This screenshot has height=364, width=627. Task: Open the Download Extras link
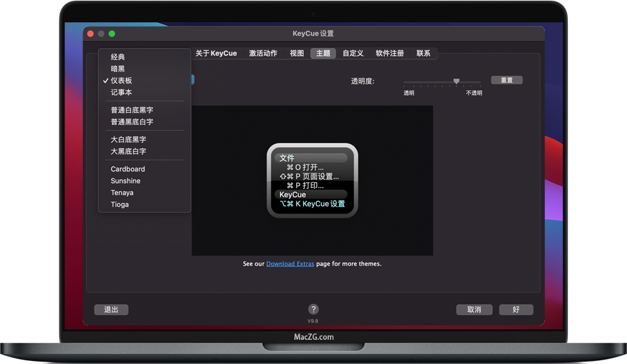[x=290, y=263]
